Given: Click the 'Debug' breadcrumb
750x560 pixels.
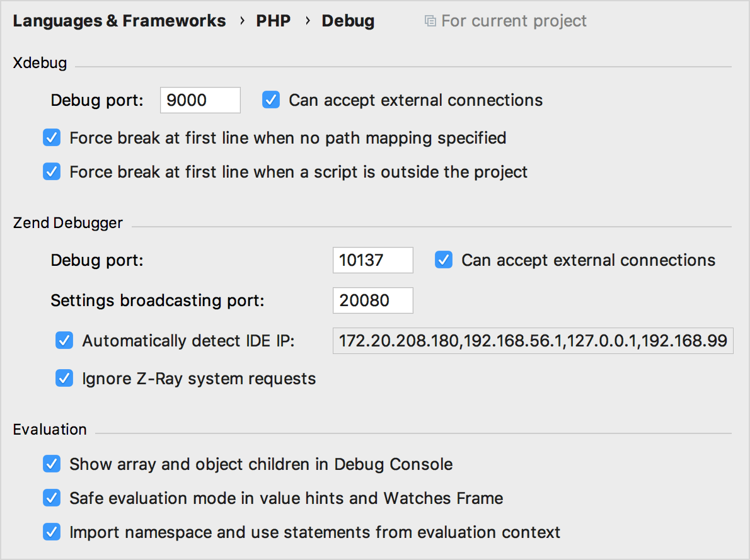Looking at the screenshot, I should (x=348, y=21).
